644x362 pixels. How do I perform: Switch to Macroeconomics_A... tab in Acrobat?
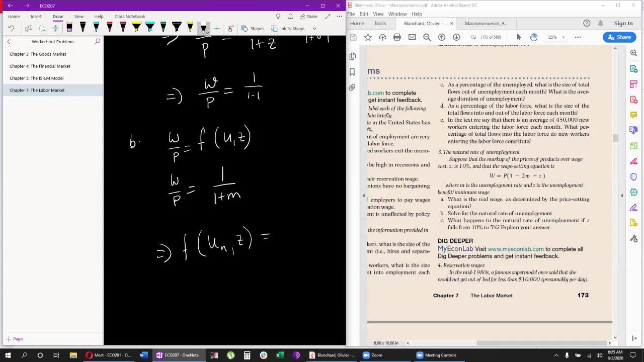click(x=486, y=24)
